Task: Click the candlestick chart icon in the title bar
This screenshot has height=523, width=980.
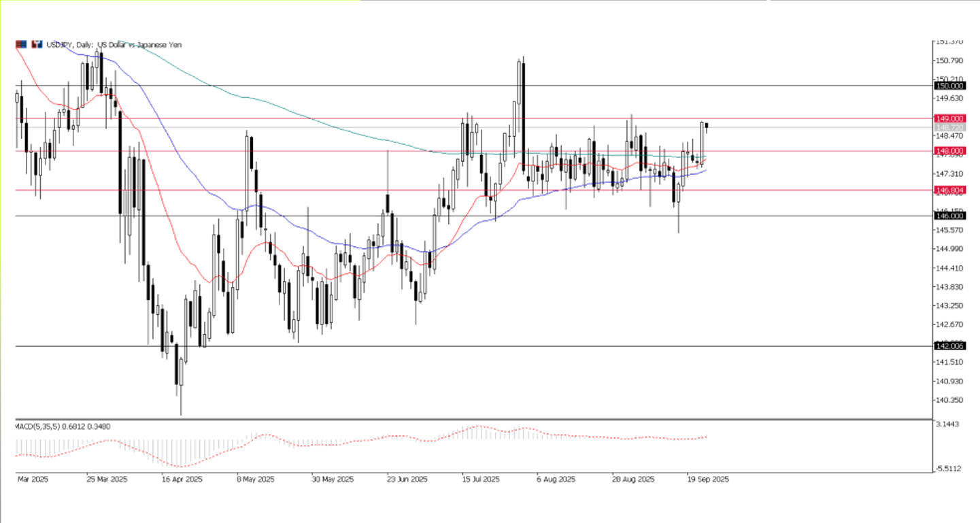Action: 36,45
